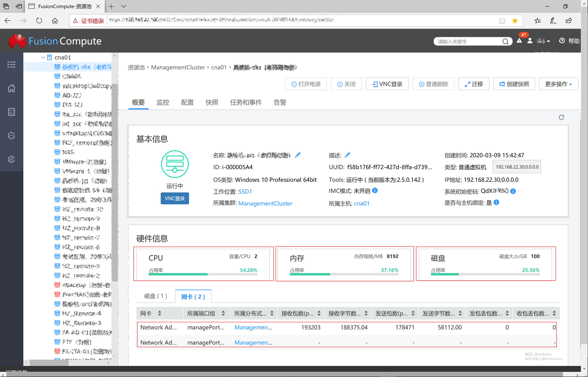
Task: Click the blue VNC登录 button under status
Action: [x=175, y=198]
